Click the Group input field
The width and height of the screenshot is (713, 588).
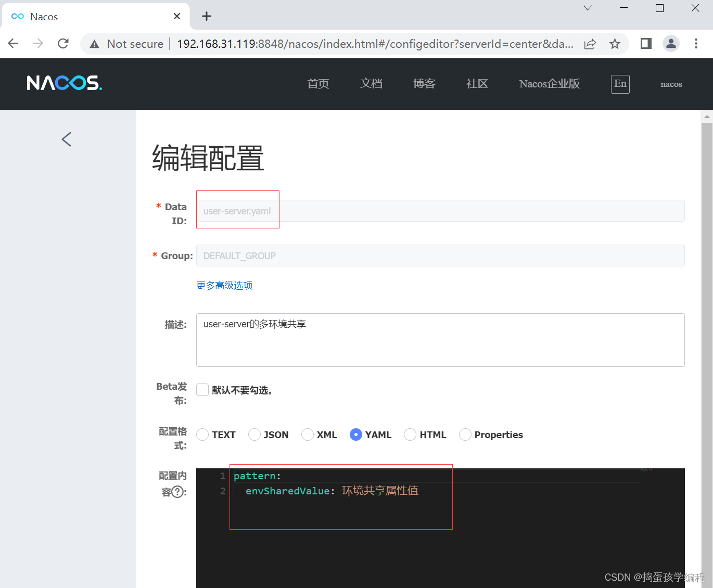[440, 255]
